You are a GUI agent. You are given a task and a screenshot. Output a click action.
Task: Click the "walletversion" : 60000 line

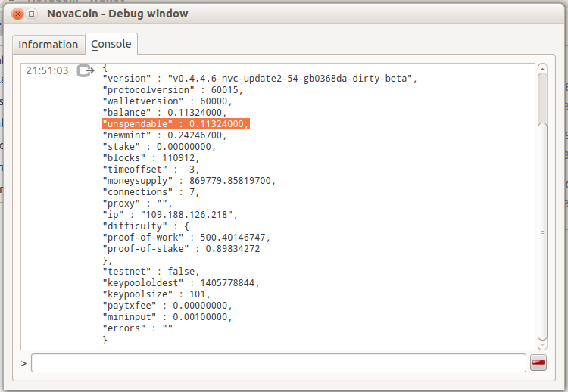[x=167, y=101]
